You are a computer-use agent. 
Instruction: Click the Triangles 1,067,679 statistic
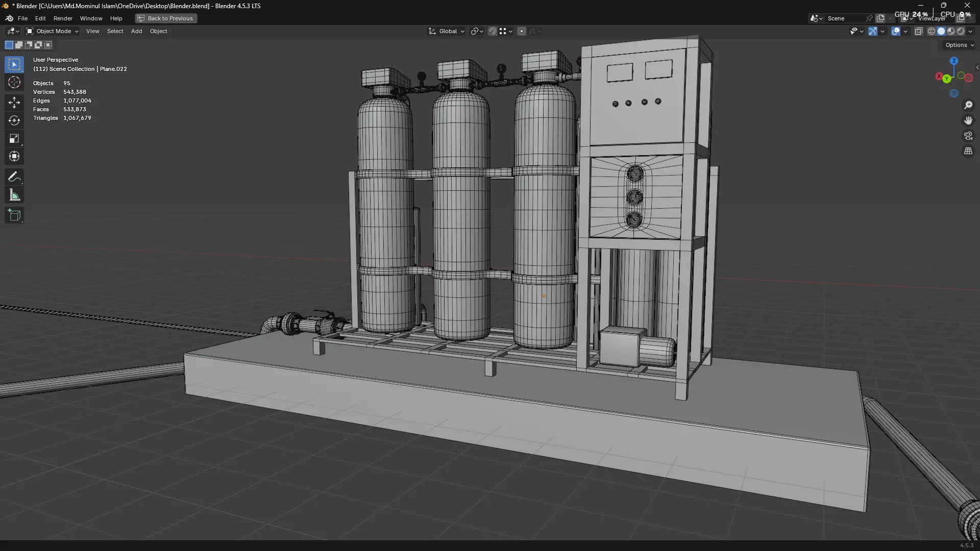click(62, 118)
